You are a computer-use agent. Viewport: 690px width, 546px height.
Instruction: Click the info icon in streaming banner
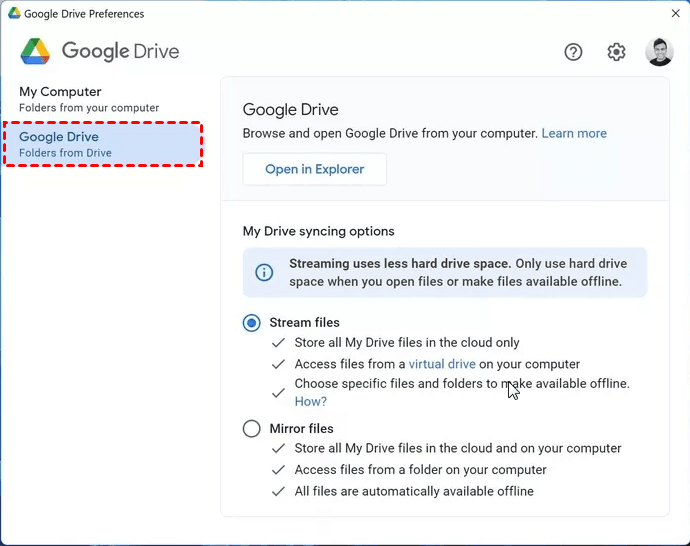coord(264,273)
